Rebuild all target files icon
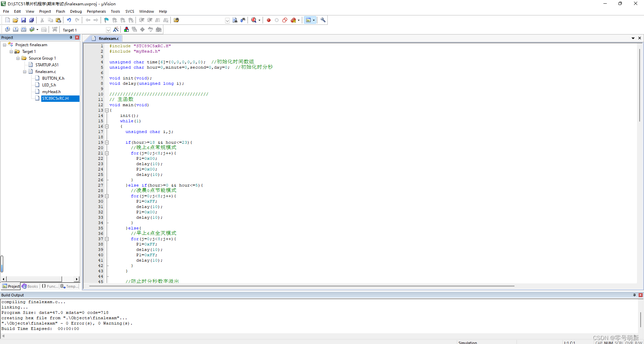The width and height of the screenshot is (644, 344). pyautogui.click(x=23, y=29)
